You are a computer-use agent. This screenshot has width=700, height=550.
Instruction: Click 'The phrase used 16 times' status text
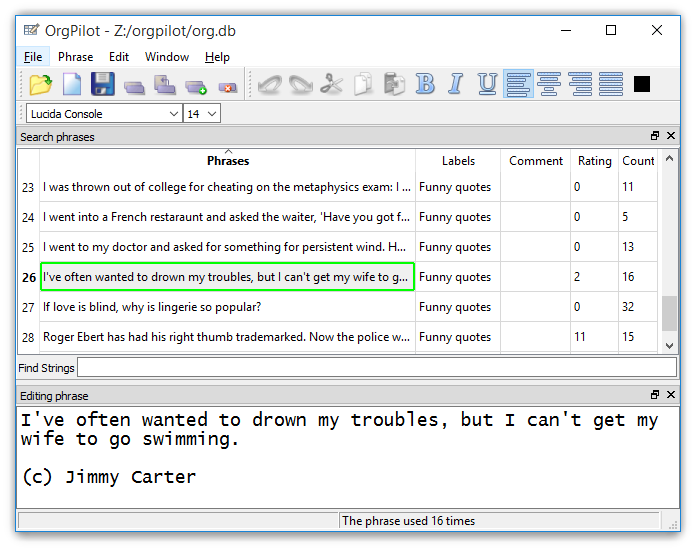[x=408, y=521]
